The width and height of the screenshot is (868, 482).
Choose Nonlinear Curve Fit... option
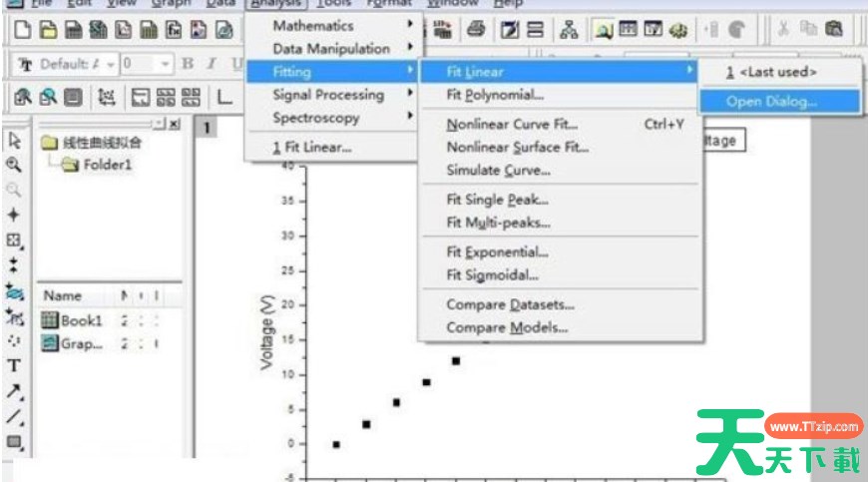[560, 124]
